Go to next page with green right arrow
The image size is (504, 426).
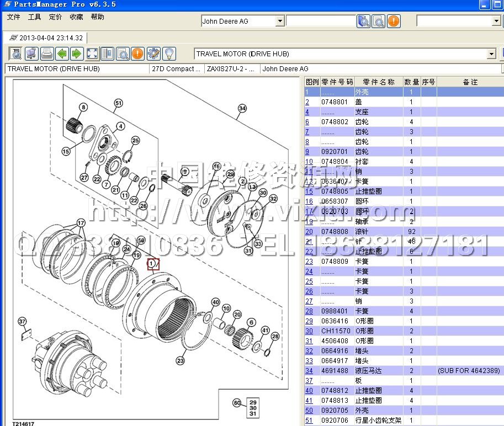tap(77, 54)
